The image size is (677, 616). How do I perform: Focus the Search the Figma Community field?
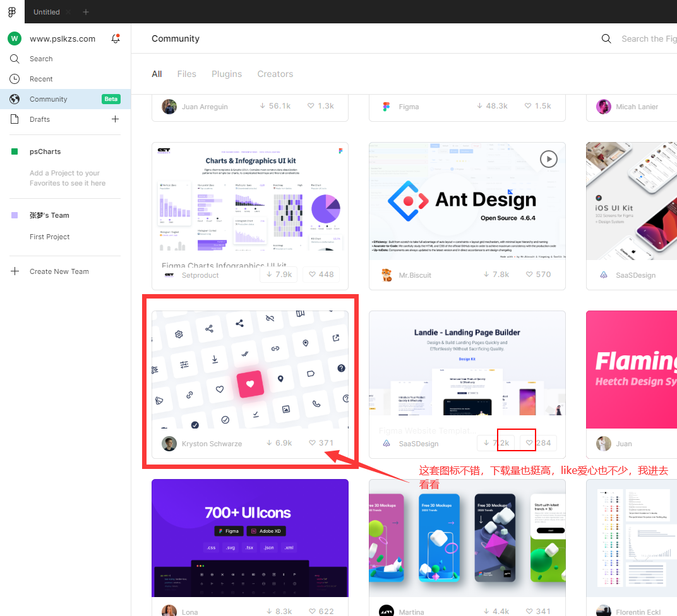(x=649, y=39)
